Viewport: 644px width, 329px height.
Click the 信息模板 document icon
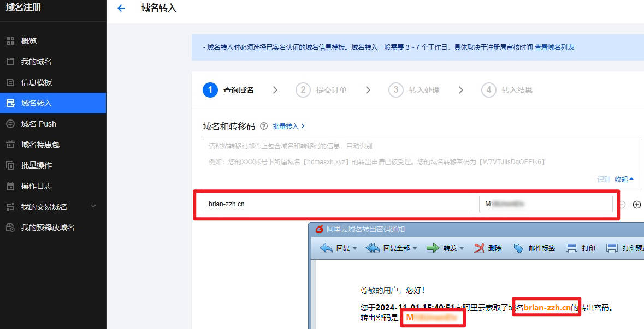pyautogui.click(x=10, y=82)
